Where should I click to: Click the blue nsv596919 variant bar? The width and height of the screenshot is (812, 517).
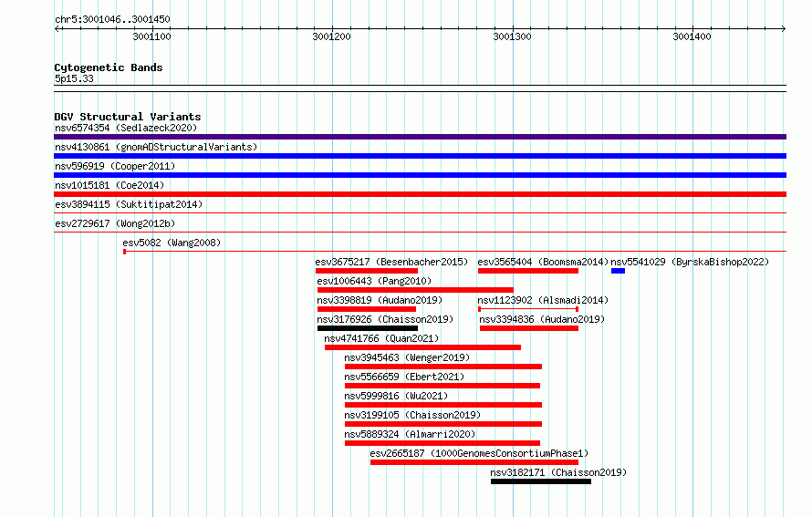[x=420, y=175]
